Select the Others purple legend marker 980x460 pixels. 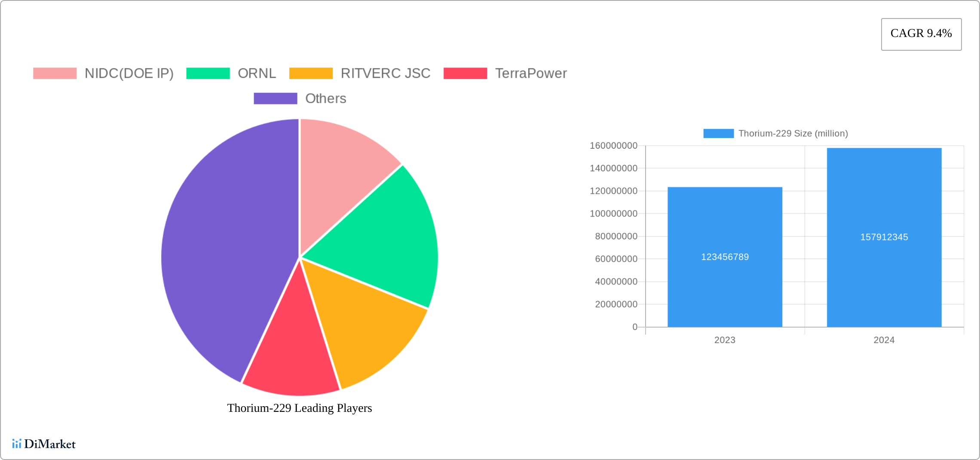275,98
